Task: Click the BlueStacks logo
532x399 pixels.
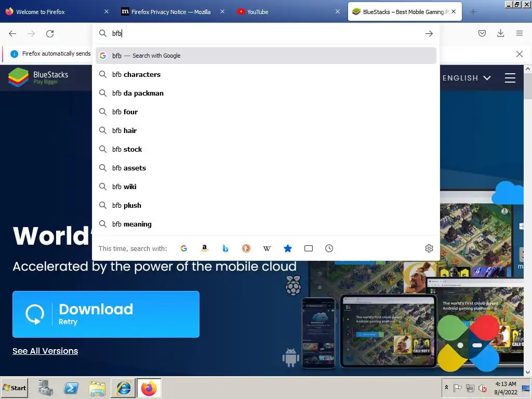Action: coord(38,77)
